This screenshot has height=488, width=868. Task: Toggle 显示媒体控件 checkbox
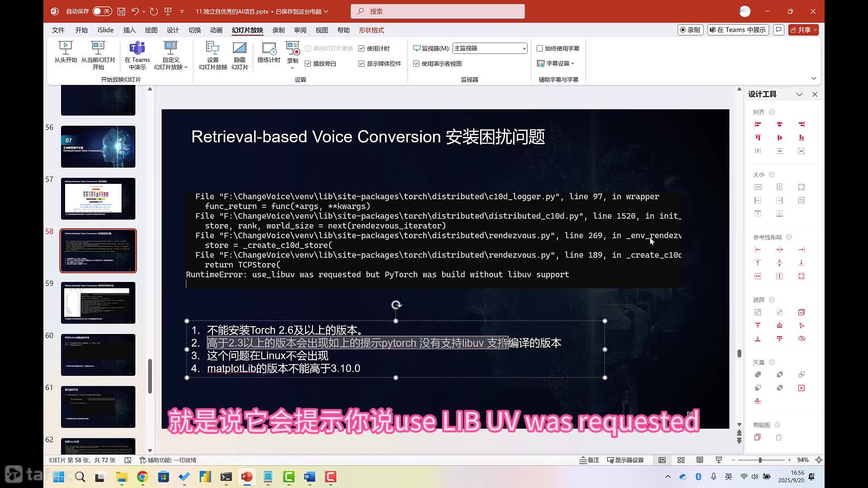pos(361,64)
